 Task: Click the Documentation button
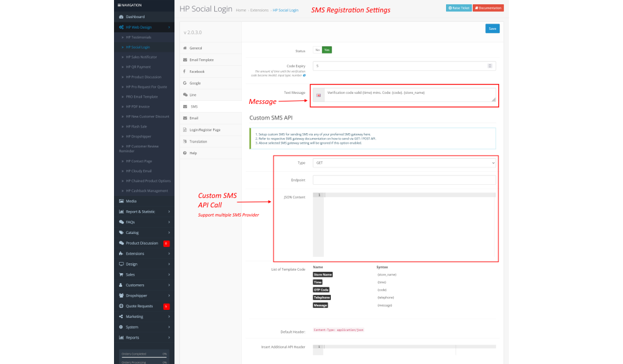[488, 8]
